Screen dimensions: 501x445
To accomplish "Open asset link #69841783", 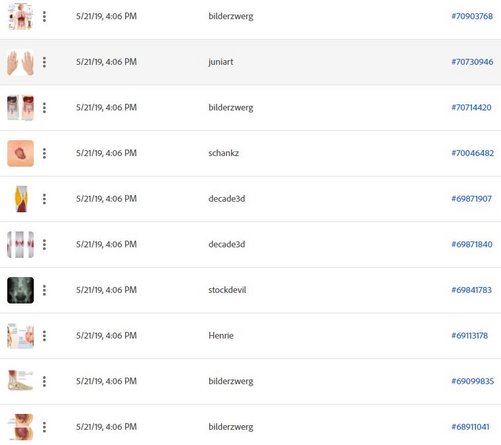I will click(472, 290).
